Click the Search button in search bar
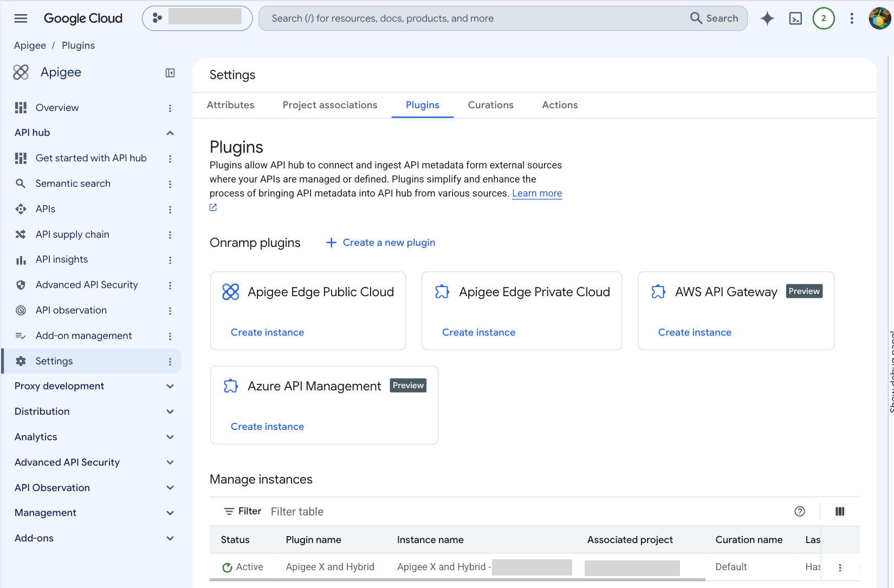This screenshot has width=894, height=588. (714, 18)
